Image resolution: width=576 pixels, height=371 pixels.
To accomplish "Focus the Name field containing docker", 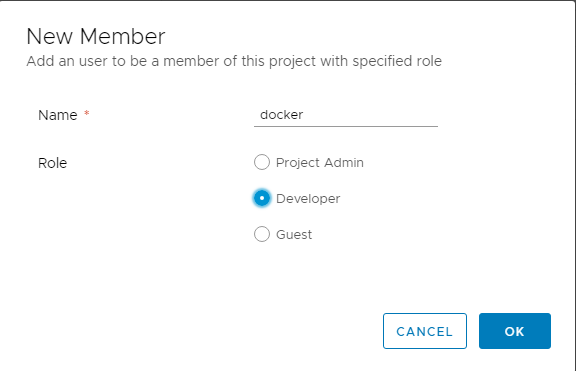I will pyautogui.click(x=346, y=115).
